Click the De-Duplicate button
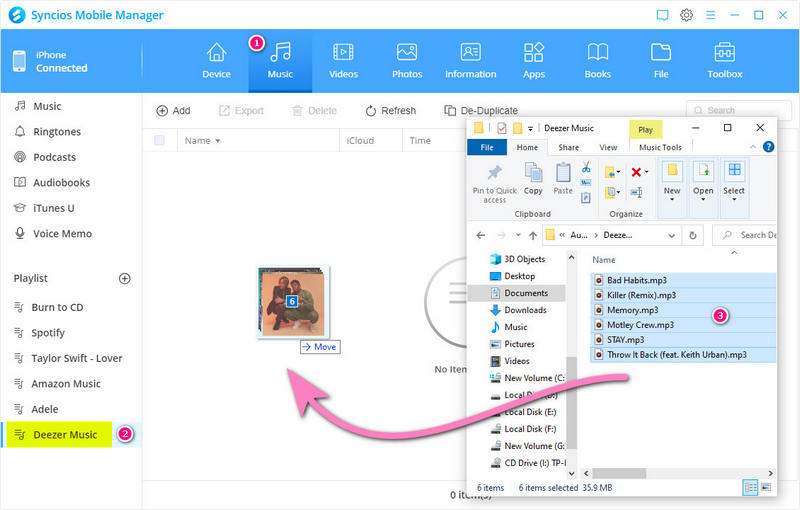Image resolution: width=800 pixels, height=510 pixels. point(481,111)
